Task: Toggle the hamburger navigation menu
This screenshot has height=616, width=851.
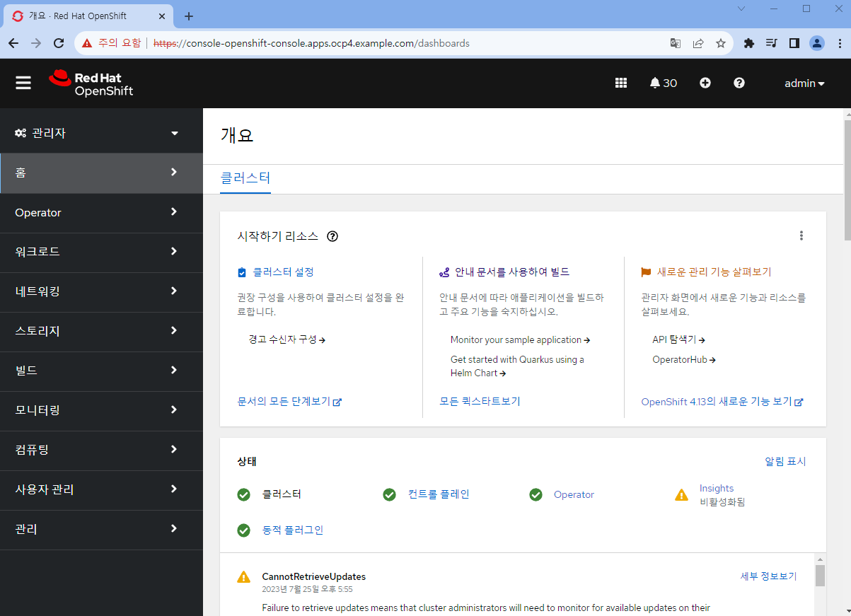Action: (23, 83)
